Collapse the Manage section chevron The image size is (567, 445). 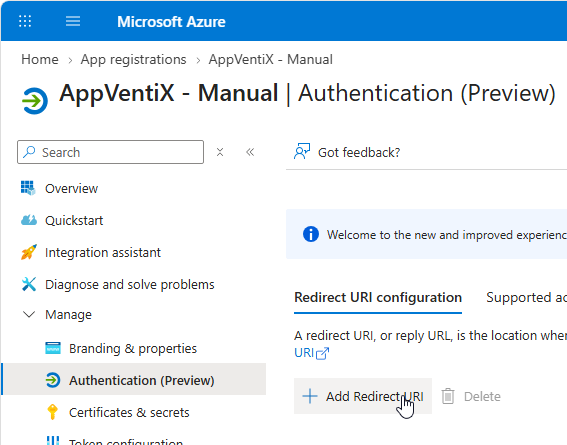pyautogui.click(x=29, y=314)
